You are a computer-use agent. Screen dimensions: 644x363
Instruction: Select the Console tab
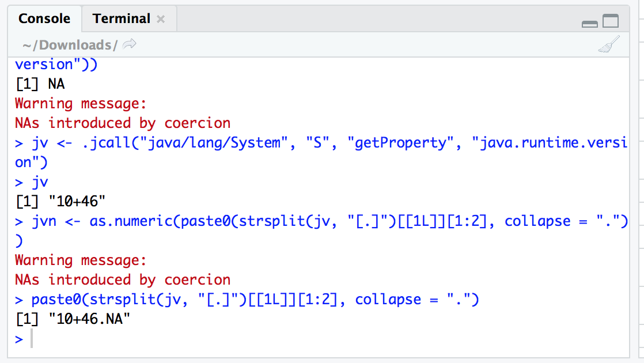(44, 18)
